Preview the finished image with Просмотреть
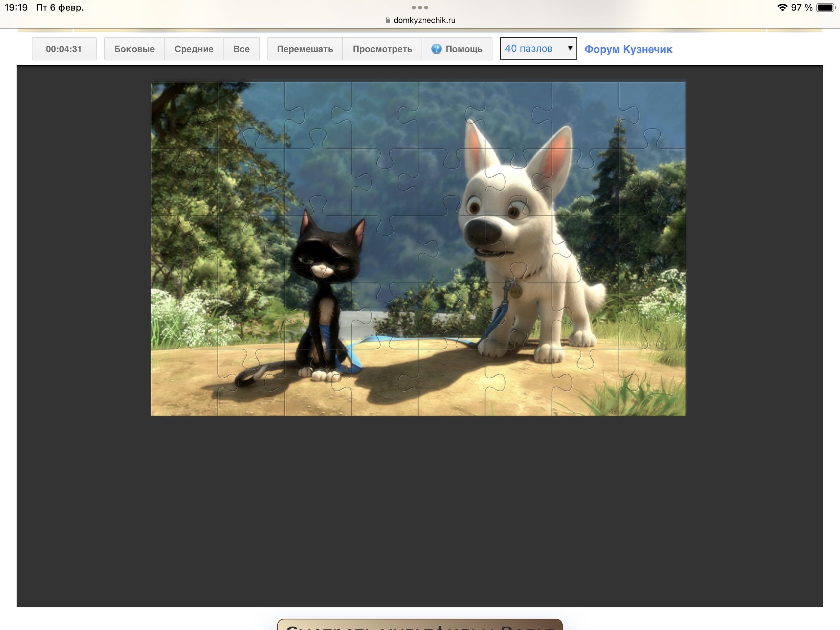 coord(382,49)
